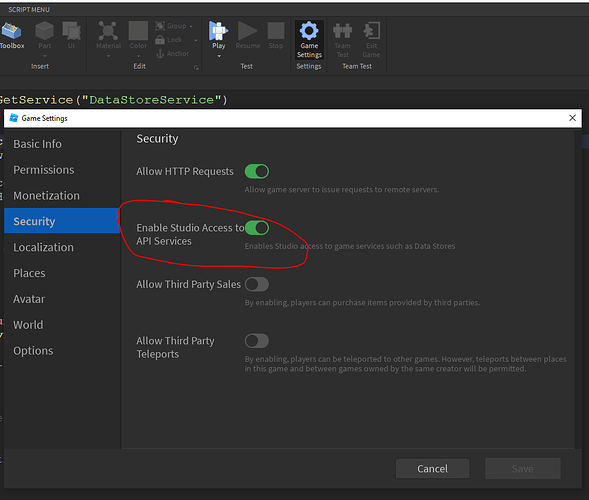Click the Stop playback icon
This screenshot has height=500, width=589.
click(276, 31)
